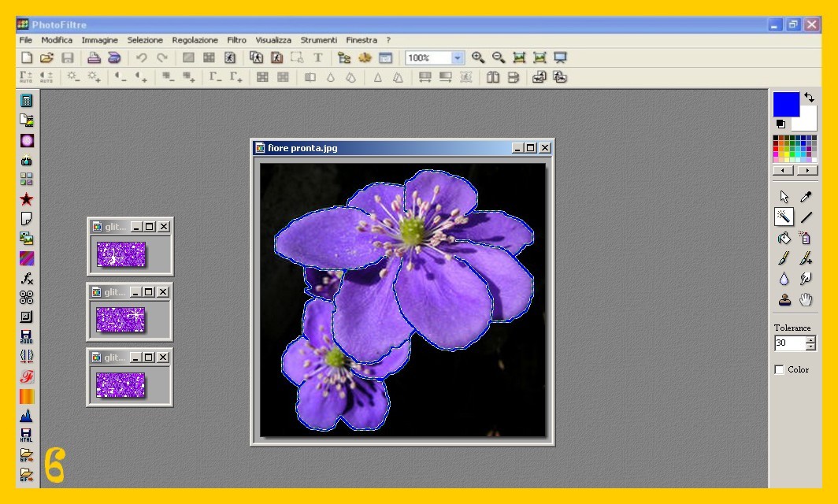Select the Magic Wand tool
This screenshot has width=838, height=504.
(x=784, y=217)
